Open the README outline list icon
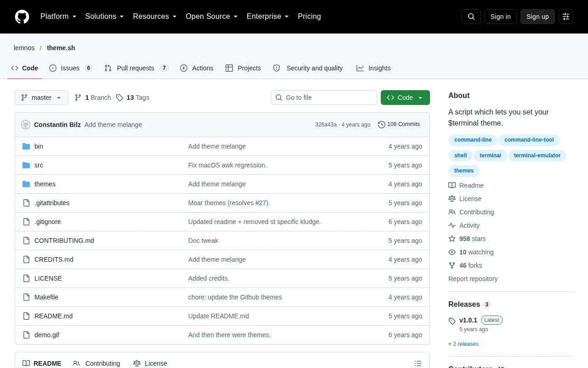Viewport: 588px width, 368px height. [418, 363]
